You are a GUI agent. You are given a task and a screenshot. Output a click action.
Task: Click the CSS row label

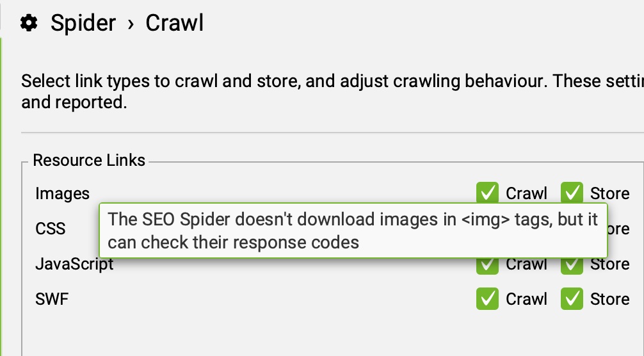(51, 229)
